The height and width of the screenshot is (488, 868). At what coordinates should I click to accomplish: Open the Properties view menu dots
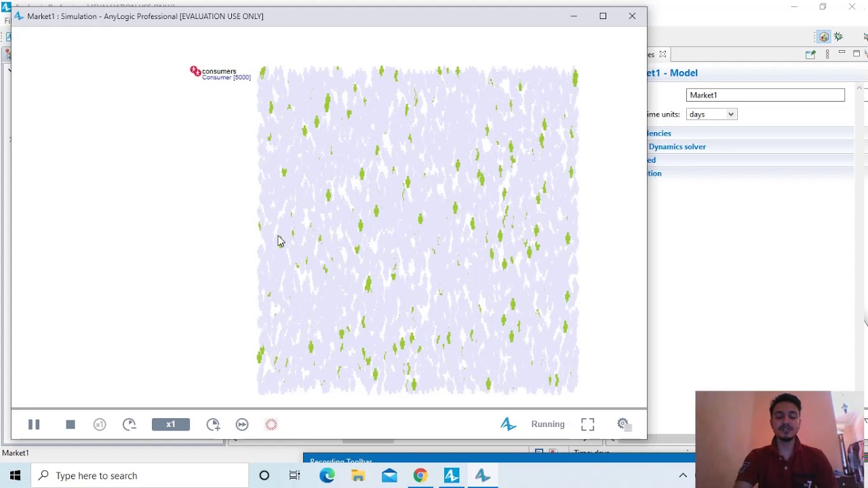click(x=827, y=54)
